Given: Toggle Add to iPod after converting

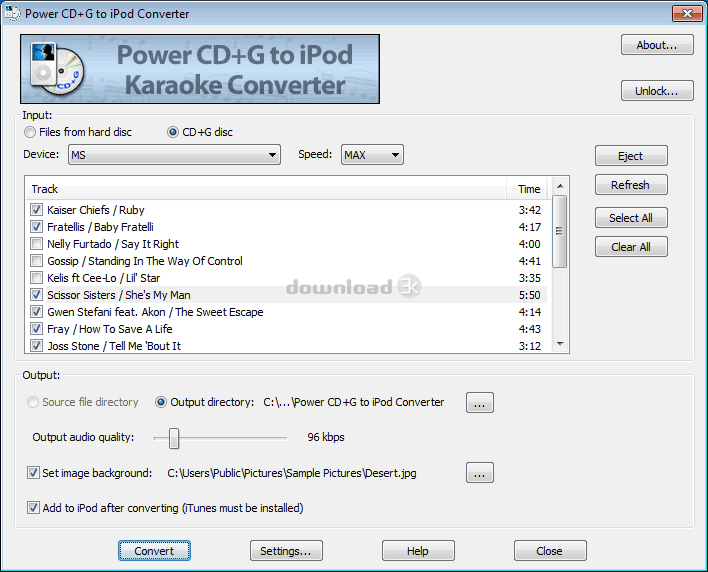Looking at the screenshot, I should 33,507.
